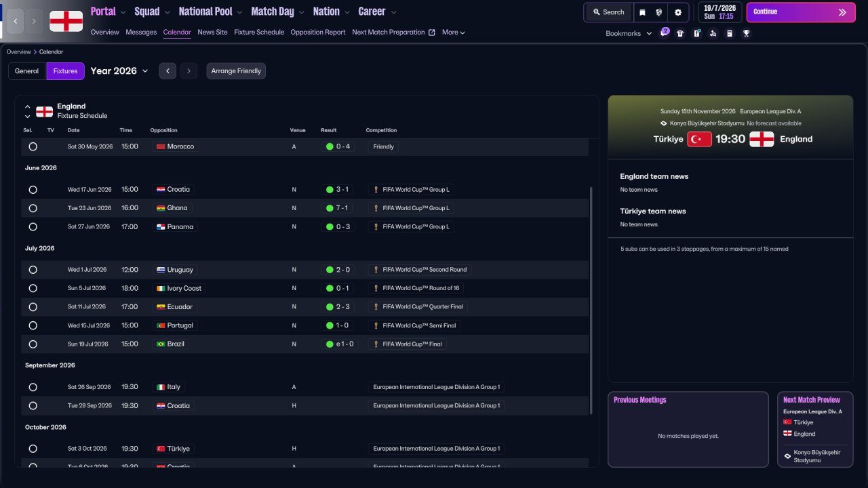
Task: Click the Morocco flag in the opposition column
Action: [161, 146]
